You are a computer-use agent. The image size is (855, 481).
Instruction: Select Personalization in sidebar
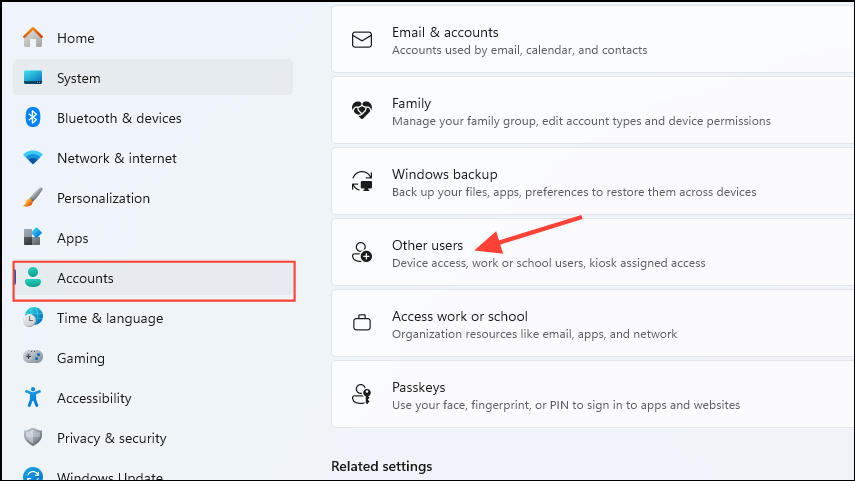(x=153, y=198)
